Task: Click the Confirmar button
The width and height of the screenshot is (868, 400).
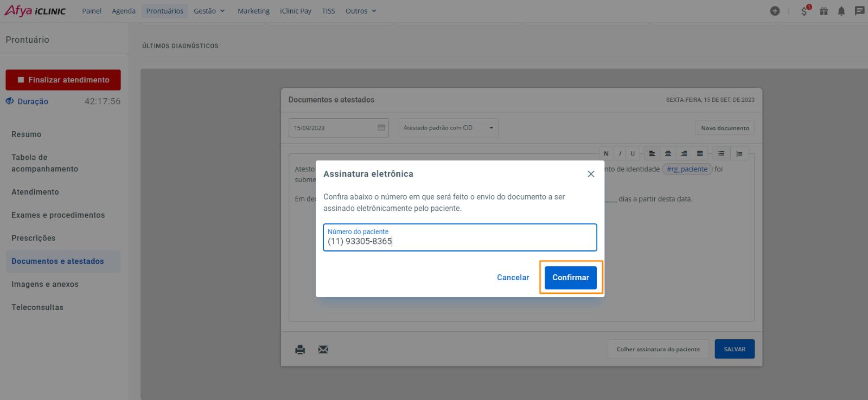Action: [570, 278]
